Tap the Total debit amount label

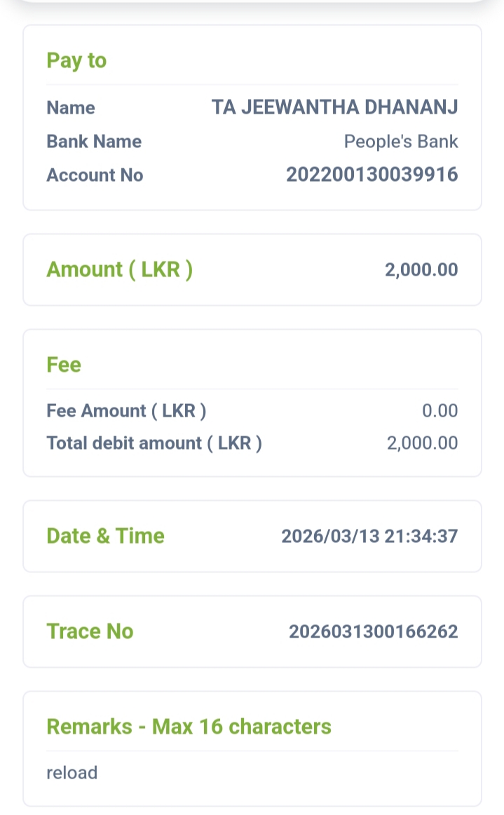point(154,443)
